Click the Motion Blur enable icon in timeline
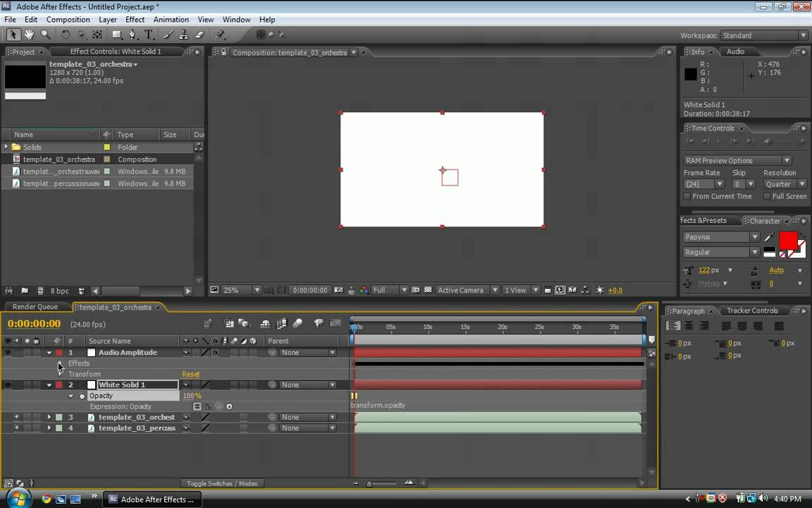812x508 pixels. 297,323
